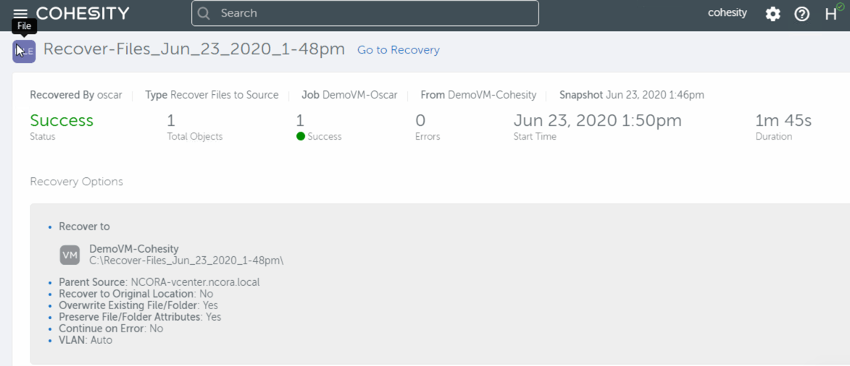Click the Duration 1m 45s value
The width and height of the screenshot is (850, 366).
[x=783, y=120]
